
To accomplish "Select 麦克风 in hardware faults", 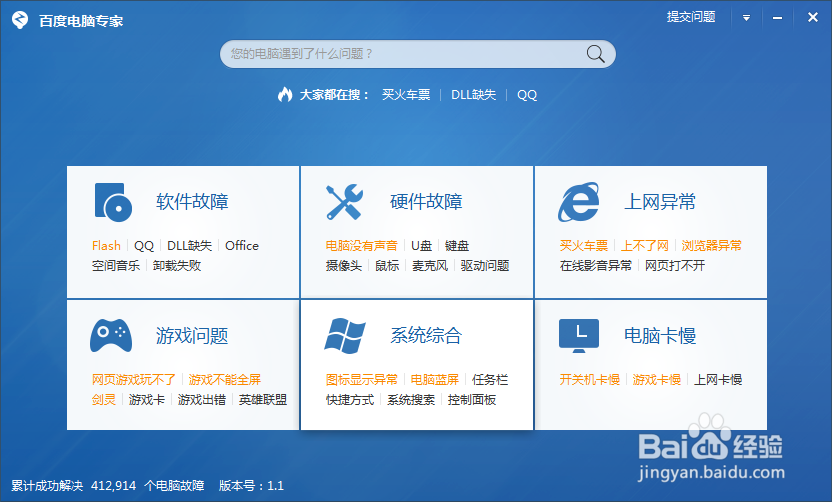I will coord(430,265).
